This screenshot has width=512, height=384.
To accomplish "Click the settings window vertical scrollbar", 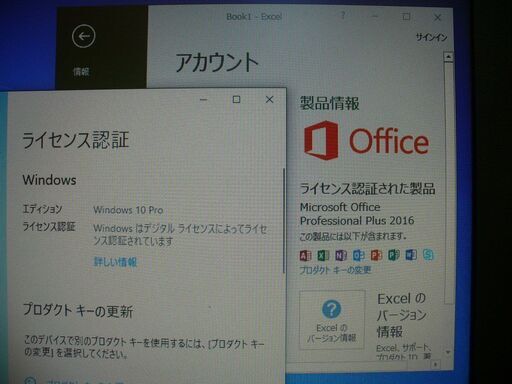I will click(284, 221).
